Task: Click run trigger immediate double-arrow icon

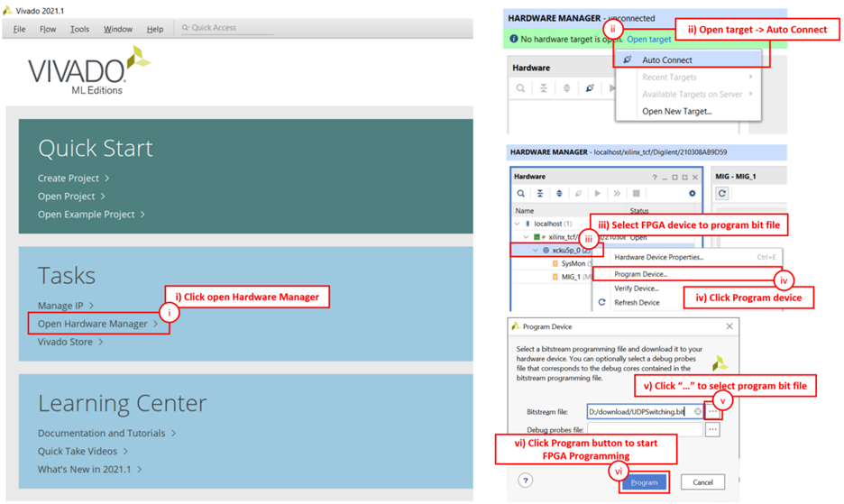Action: (x=617, y=193)
